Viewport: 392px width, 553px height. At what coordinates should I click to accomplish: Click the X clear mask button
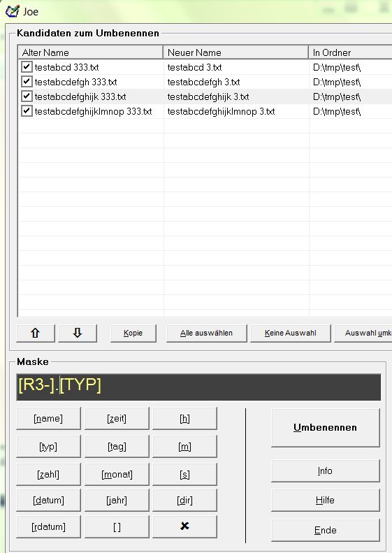coord(184,526)
